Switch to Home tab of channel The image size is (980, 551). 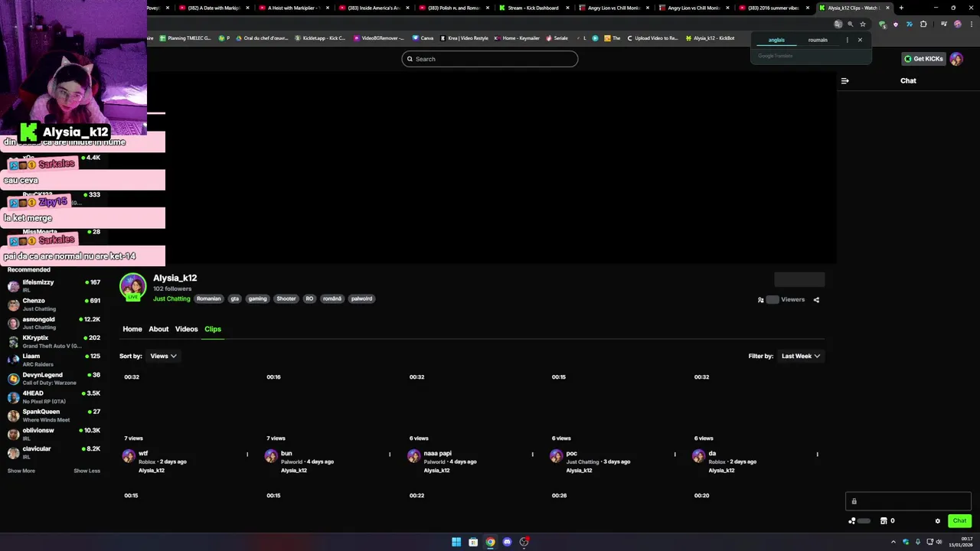click(132, 329)
